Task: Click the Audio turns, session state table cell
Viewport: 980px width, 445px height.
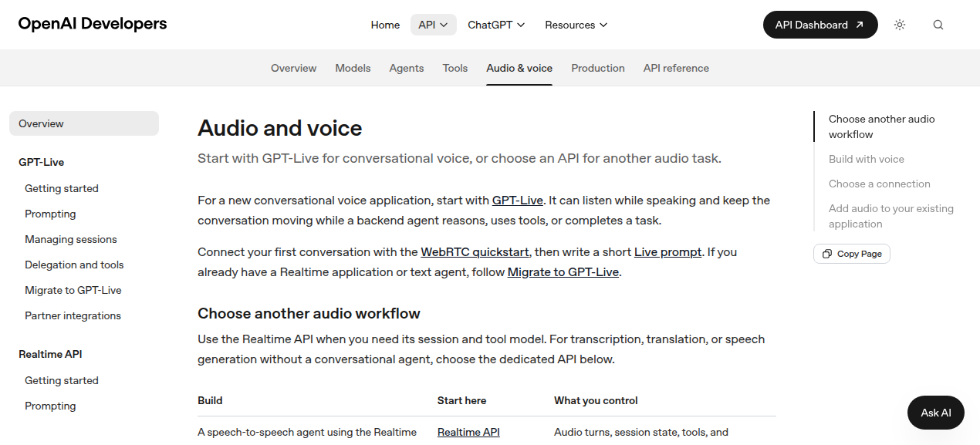Action: click(x=641, y=432)
